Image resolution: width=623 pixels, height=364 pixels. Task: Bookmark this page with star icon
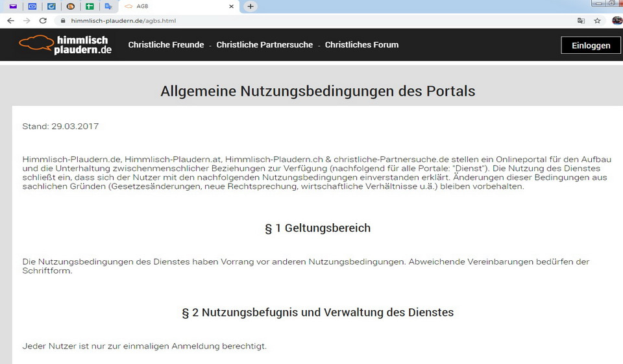pos(597,21)
